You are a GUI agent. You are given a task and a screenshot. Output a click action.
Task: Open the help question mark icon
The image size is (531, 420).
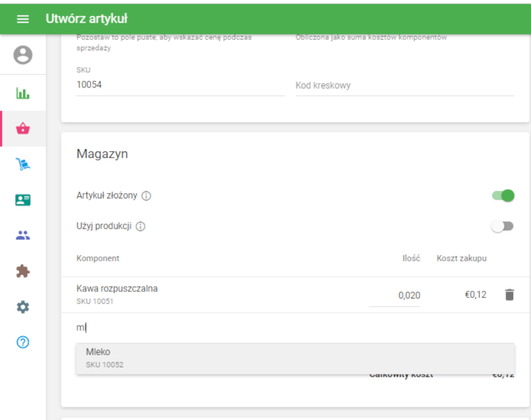[x=23, y=342]
